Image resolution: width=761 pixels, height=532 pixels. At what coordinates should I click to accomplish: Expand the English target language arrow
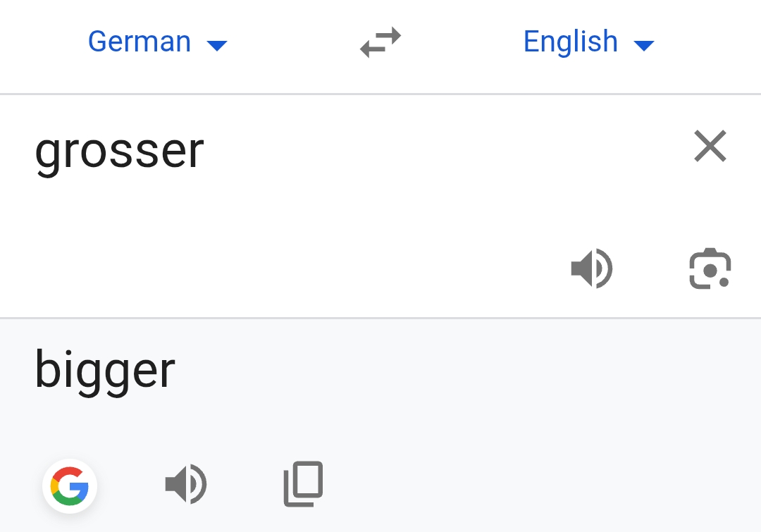(644, 46)
